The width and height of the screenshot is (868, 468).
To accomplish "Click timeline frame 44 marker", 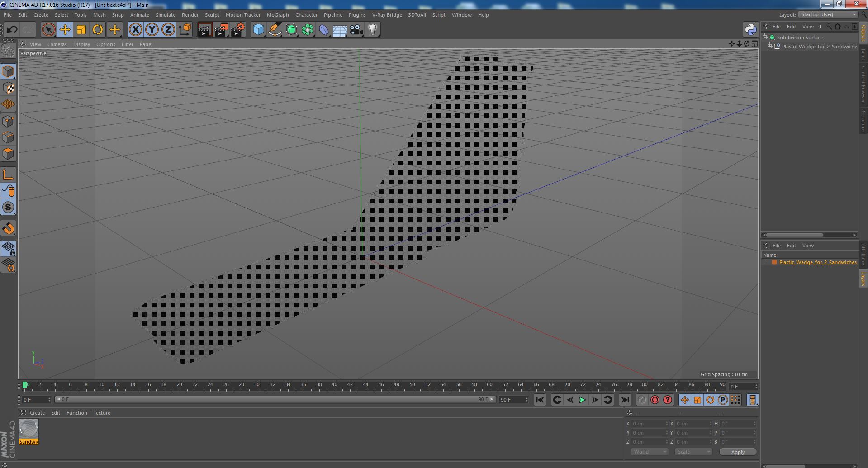I will tap(365, 385).
